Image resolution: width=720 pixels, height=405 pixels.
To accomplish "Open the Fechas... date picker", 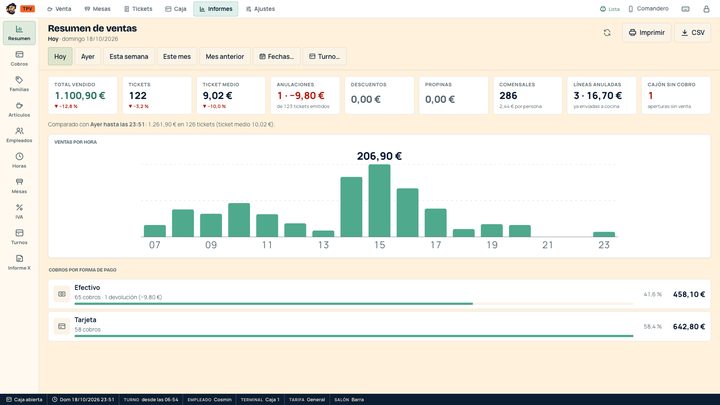I will click(276, 56).
